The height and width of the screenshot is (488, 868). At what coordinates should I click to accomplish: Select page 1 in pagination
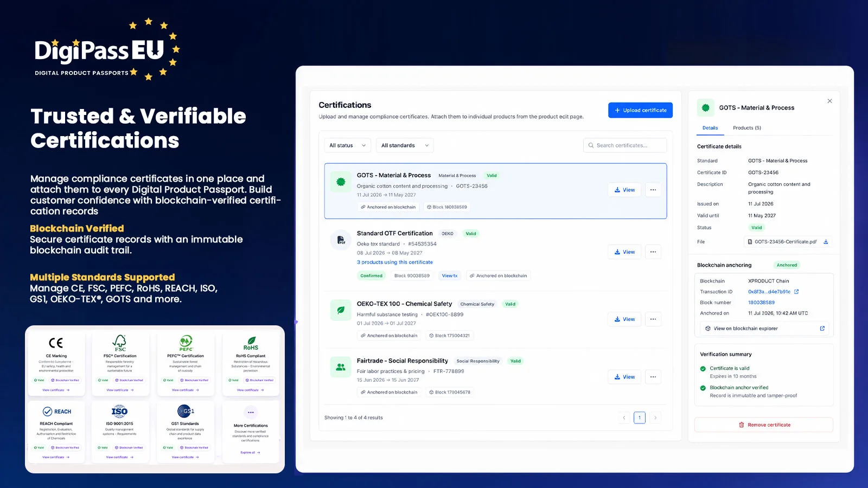tap(640, 418)
